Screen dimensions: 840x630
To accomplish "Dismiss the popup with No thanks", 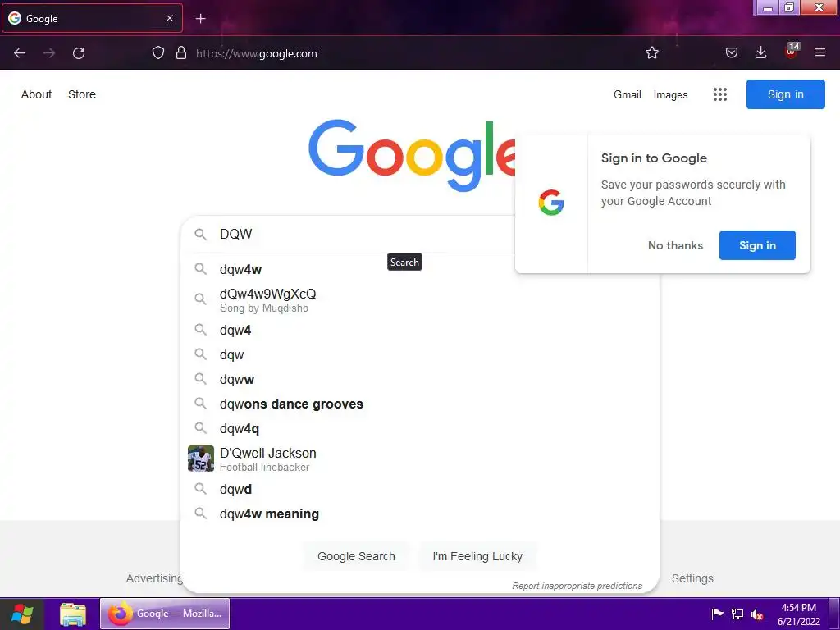I will tap(675, 245).
